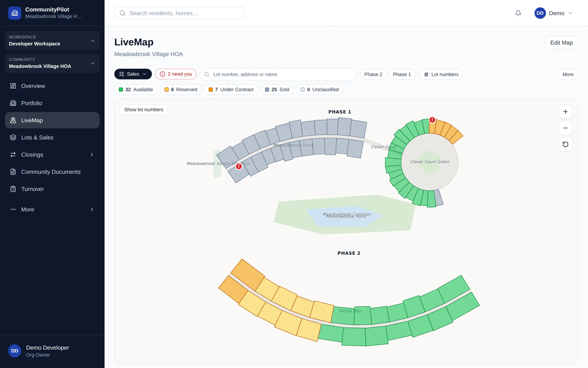This screenshot has width=588, height=368.
Task: Reset the map view
Action: tap(565, 144)
